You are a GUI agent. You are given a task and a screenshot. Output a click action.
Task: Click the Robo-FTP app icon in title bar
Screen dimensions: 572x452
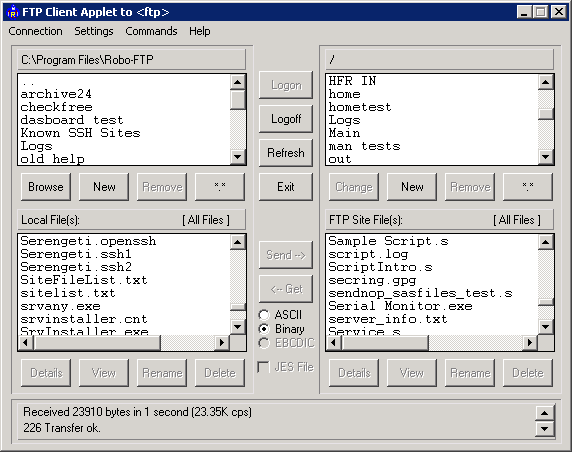point(12,12)
